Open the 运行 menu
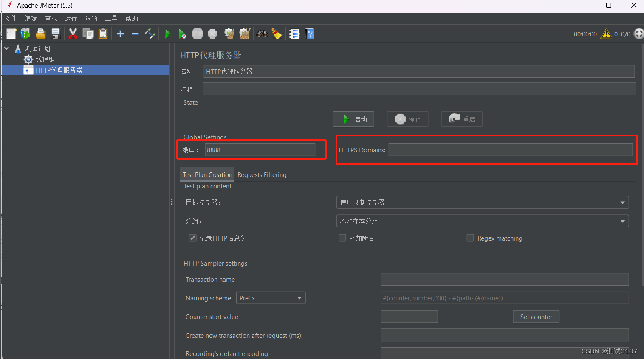Screen dimensions: 644x359 [71, 18]
